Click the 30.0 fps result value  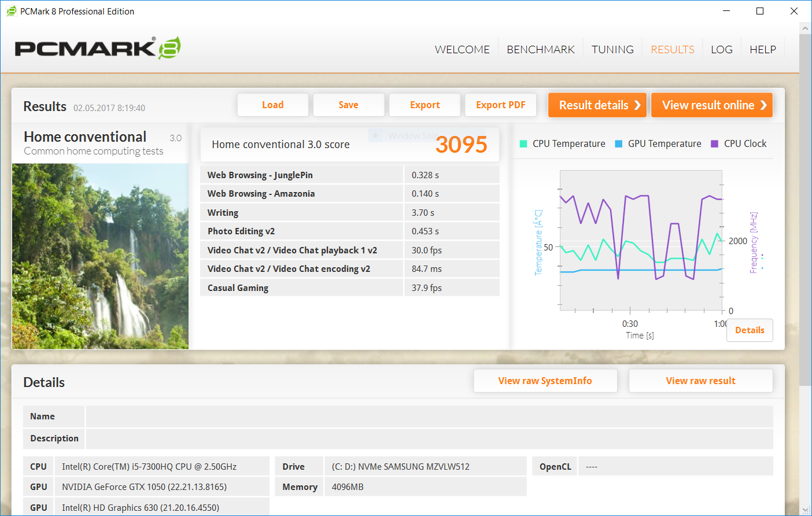point(427,250)
